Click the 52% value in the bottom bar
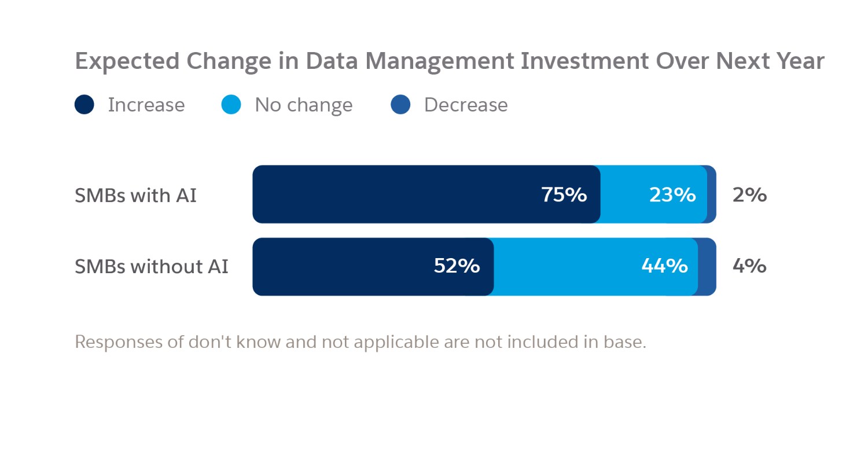 point(457,266)
